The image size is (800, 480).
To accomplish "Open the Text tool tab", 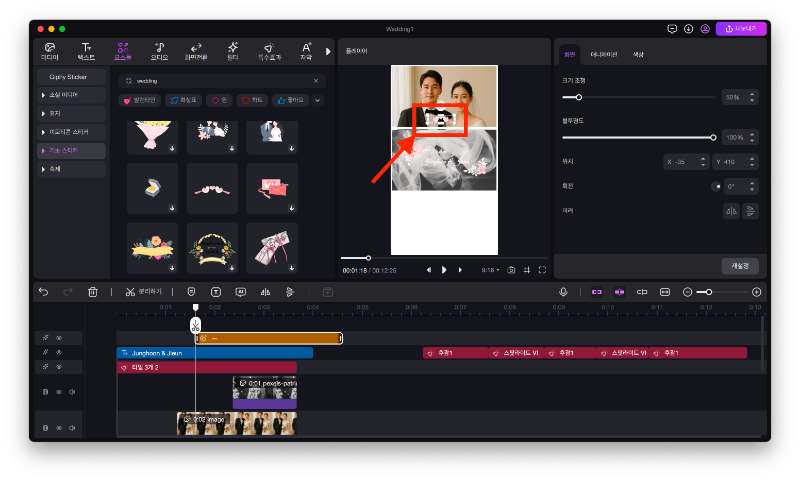I will point(86,51).
